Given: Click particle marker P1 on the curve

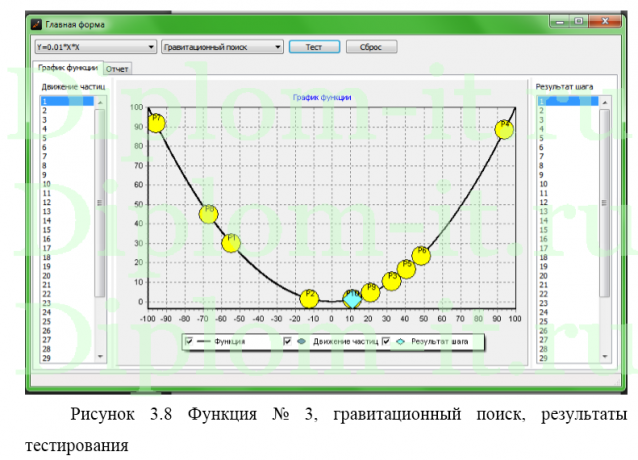Looking at the screenshot, I should [x=231, y=242].
